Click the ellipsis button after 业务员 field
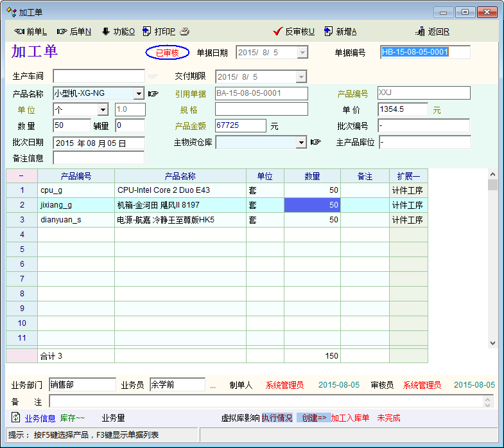The image size is (504, 448). [x=213, y=386]
